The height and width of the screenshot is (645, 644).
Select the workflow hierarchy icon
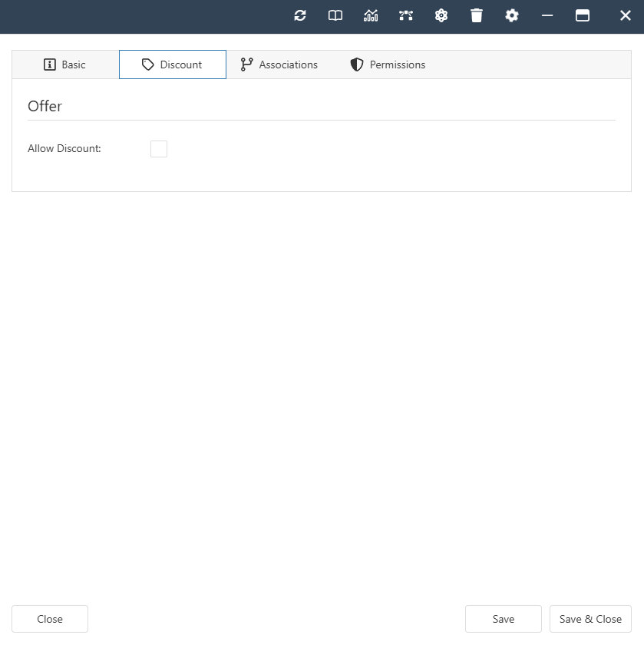pos(406,15)
